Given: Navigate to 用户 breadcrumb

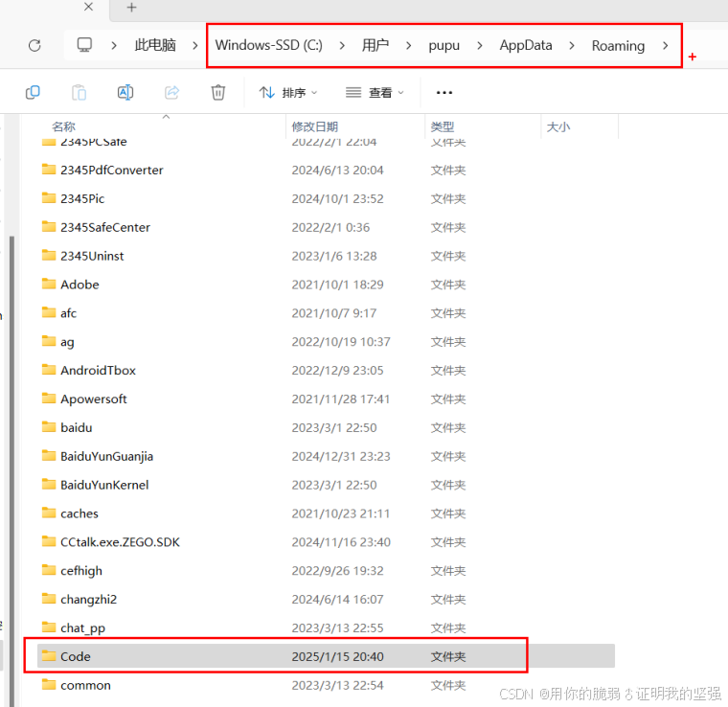Looking at the screenshot, I should tap(375, 45).
